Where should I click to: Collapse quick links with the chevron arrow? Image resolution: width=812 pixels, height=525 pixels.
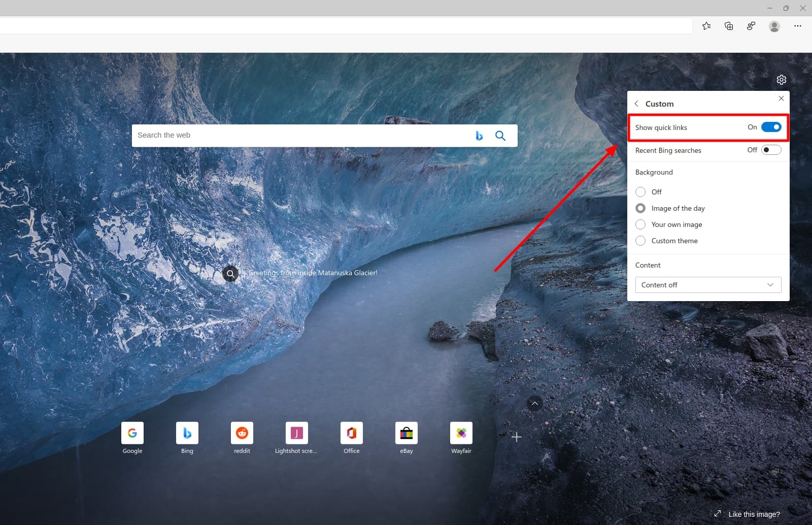(x=535, y=403)
